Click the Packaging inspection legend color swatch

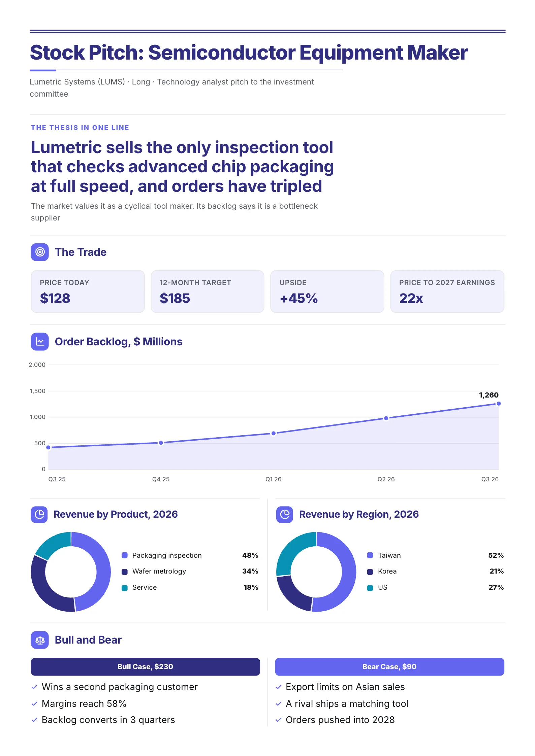pos(125,555)
